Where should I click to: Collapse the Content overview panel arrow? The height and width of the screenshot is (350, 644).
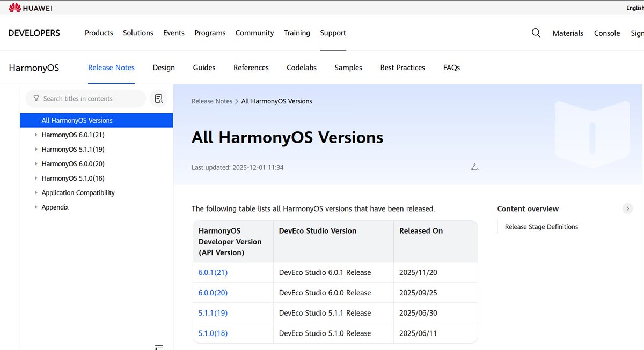pos(628,208)
